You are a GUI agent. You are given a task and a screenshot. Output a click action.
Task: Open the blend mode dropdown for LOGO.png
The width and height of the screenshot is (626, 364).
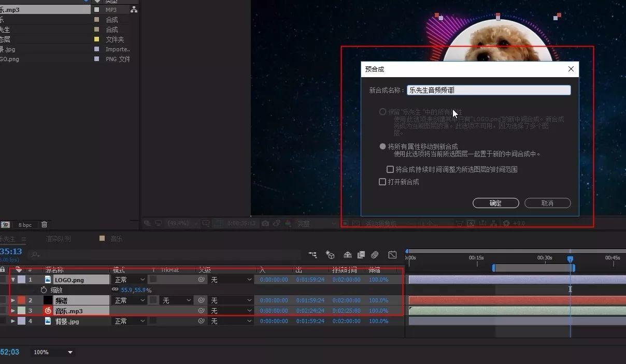(x=130, y=280)
